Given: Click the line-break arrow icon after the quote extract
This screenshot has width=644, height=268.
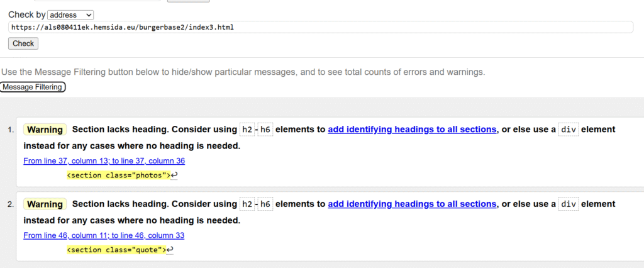Looking at the screenshot, I should point(170,250).
